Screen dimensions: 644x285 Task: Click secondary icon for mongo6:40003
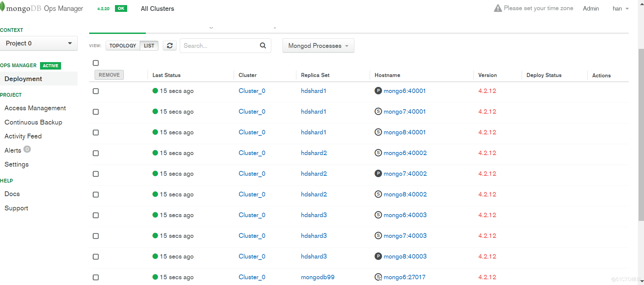pos(378,215)
